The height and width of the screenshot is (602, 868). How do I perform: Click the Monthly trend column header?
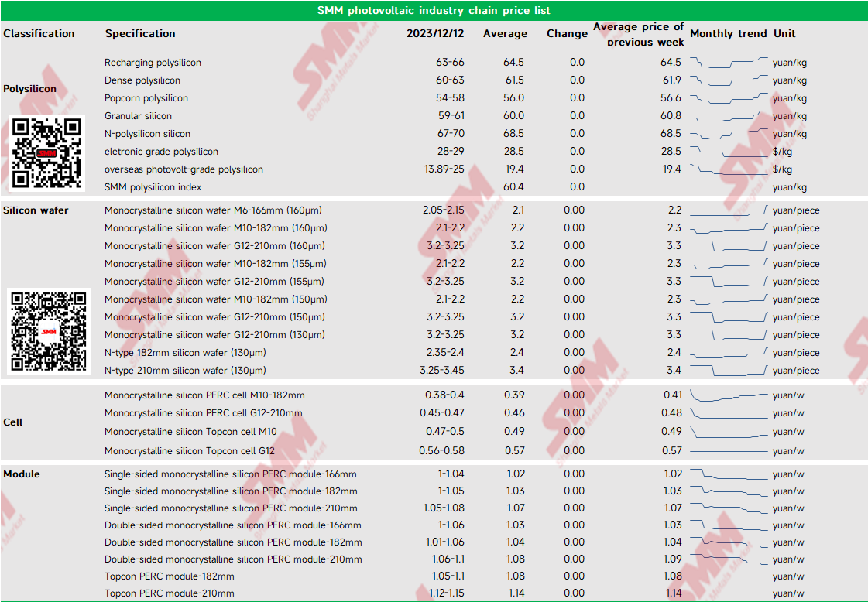(x=728, y=33)
